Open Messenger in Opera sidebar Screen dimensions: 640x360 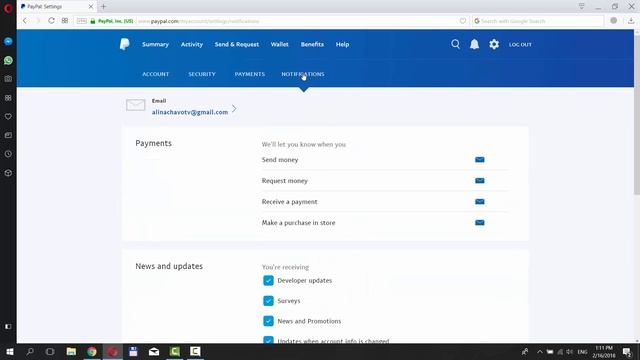point(8,42)
